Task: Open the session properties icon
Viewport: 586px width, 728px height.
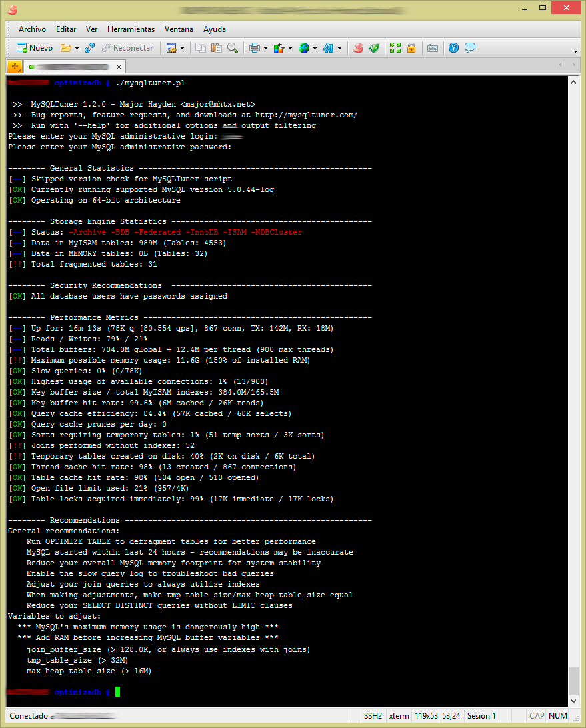Action: (x=171, y=48)
